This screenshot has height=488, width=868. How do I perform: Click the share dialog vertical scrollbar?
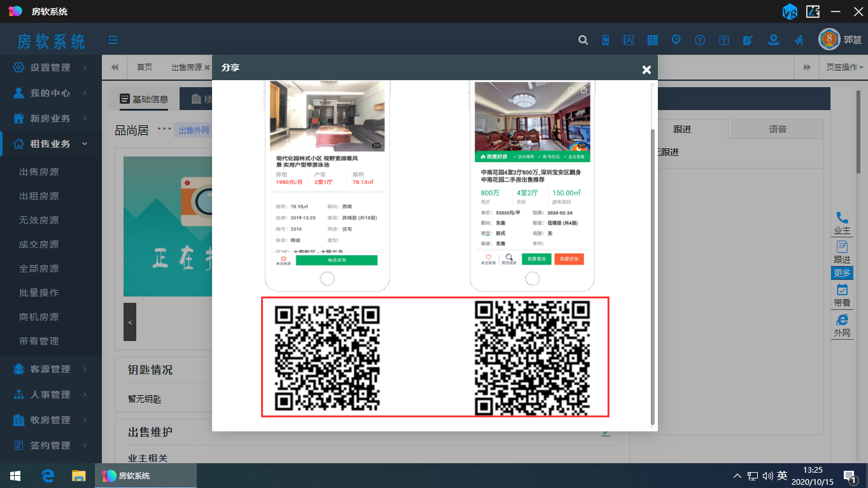coord(652,275)
